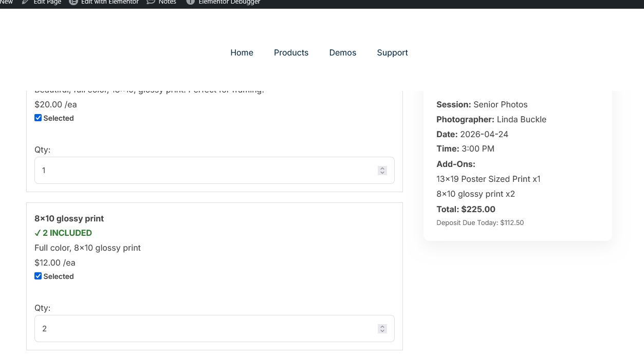Click the Edit with Elementor logo icon
This screenshot has width=644, height=356.
73,2
